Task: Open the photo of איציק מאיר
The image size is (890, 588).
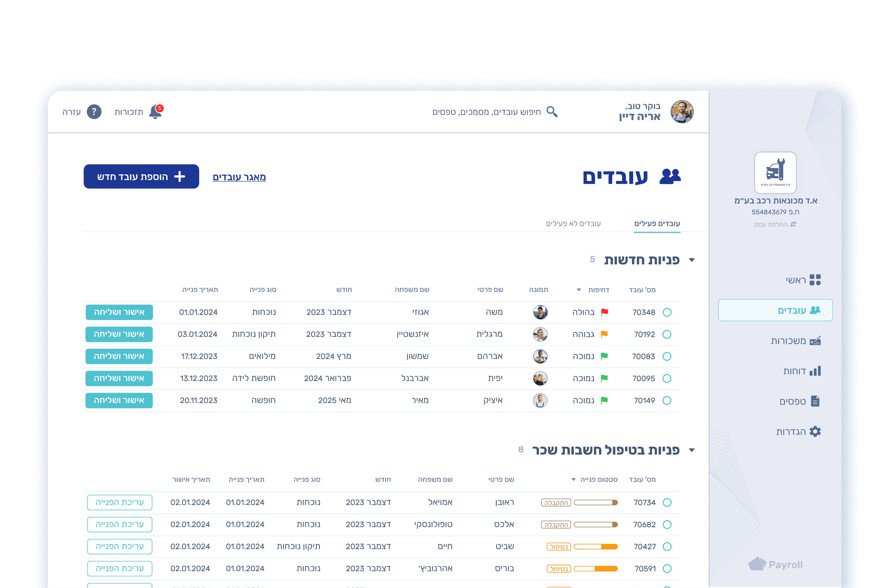Action: [540, 401]
